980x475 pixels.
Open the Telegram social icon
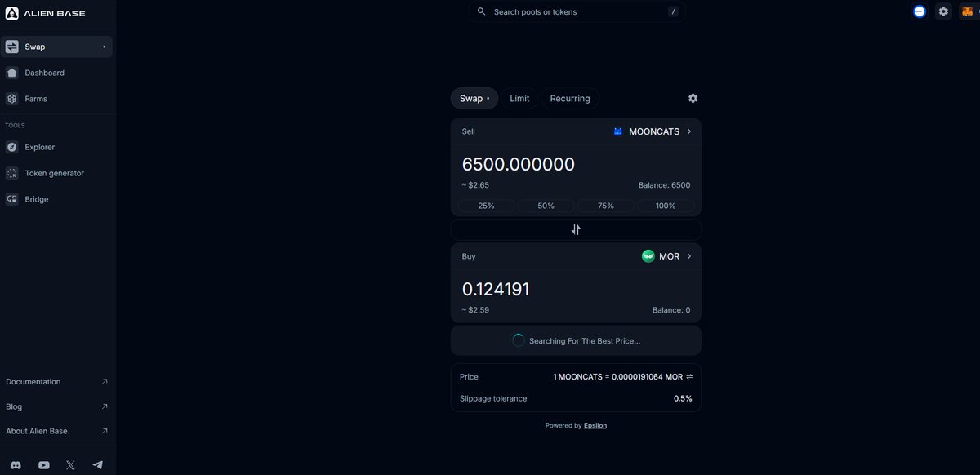98,465
